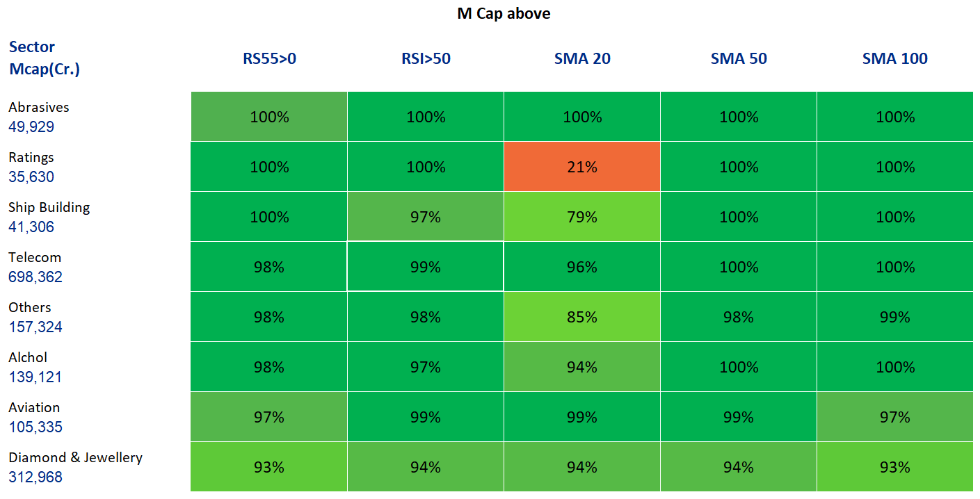Click the Telecom market cap value 698,362

35,277
